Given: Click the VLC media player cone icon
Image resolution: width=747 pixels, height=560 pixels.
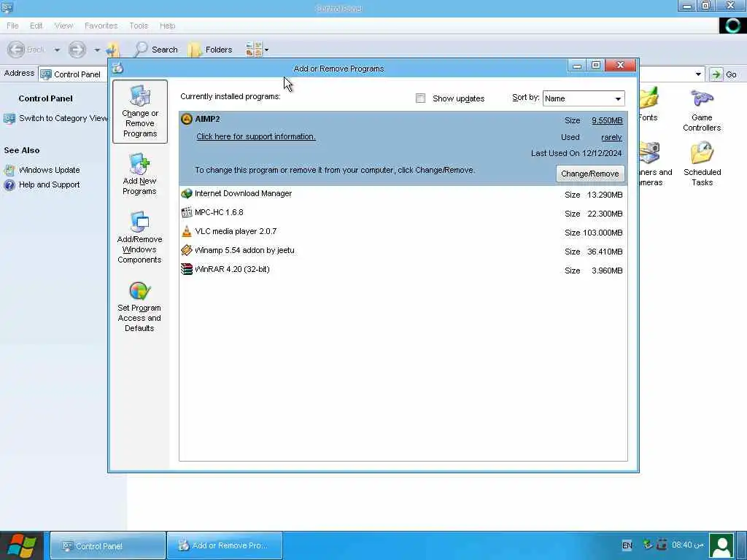Looking at the screenshot, I should tap(187, 231).
